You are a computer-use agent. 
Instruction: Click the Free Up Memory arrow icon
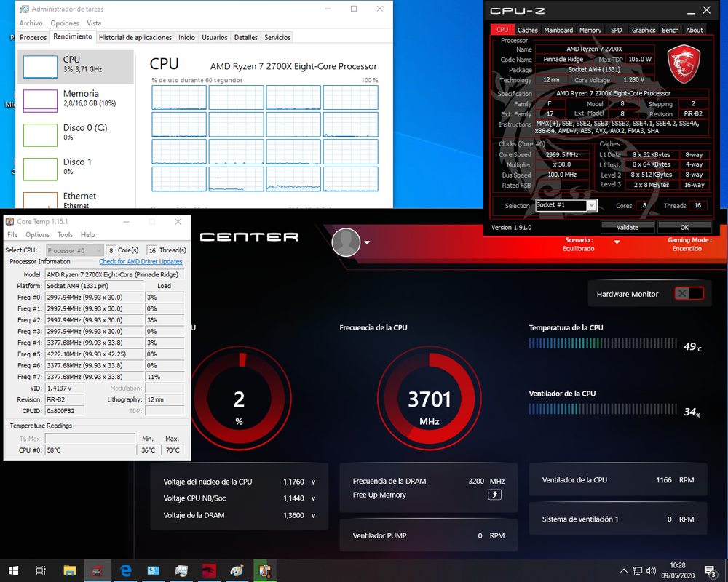click(494, 494)
